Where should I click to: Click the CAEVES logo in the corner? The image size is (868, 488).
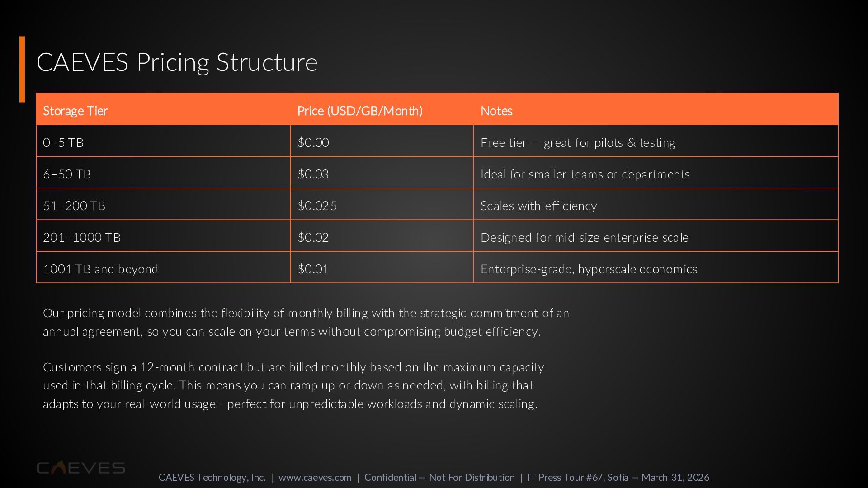(x=81, y=468)
